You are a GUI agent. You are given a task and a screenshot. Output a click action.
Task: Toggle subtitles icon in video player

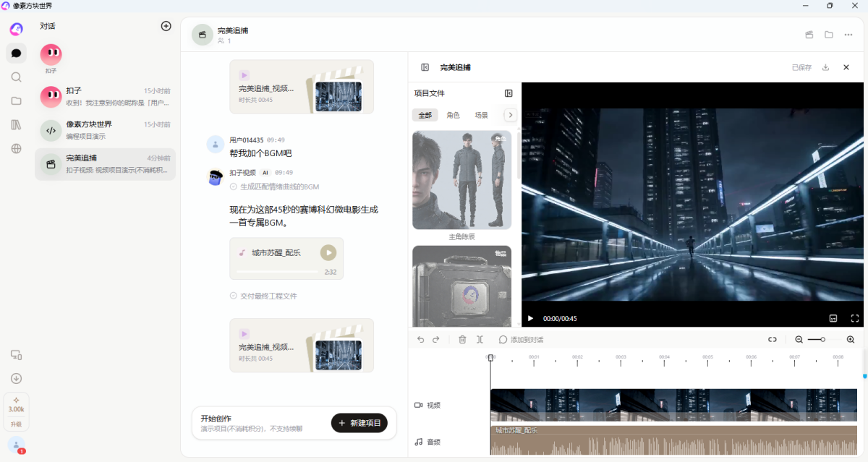(833, 318)
